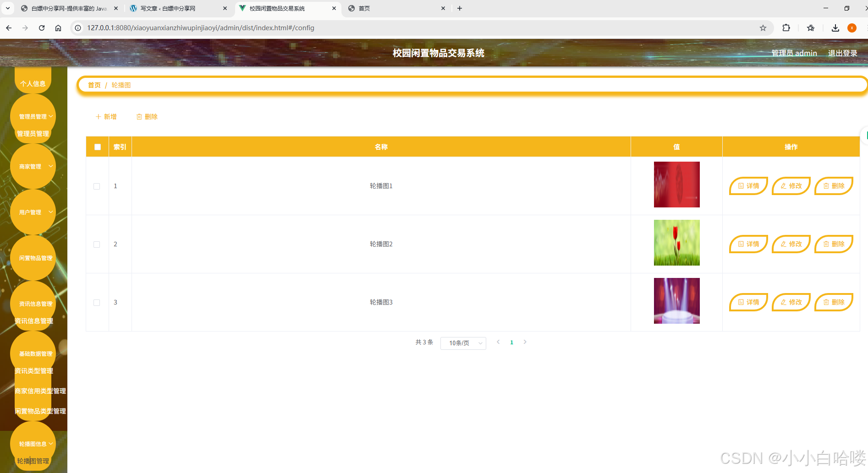This screenshot has width=868, height=473.
Task: Click 修改 for 轮播图1
Action: point(791,186)
